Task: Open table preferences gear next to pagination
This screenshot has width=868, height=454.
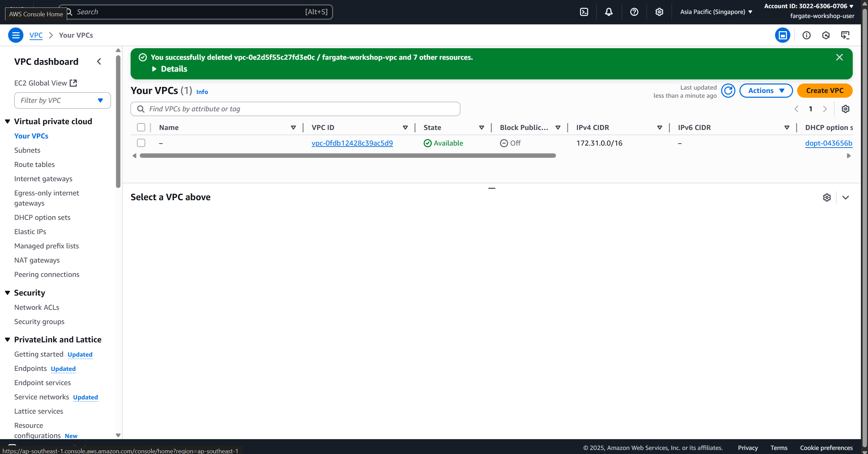Action: click(x=845, y=109)
